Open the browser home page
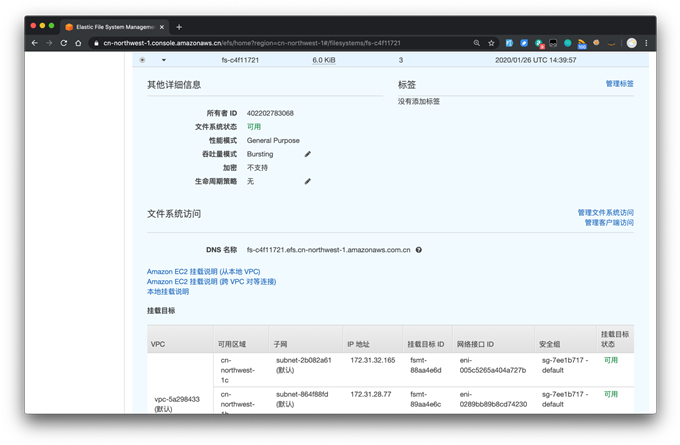 click(78, 43)
